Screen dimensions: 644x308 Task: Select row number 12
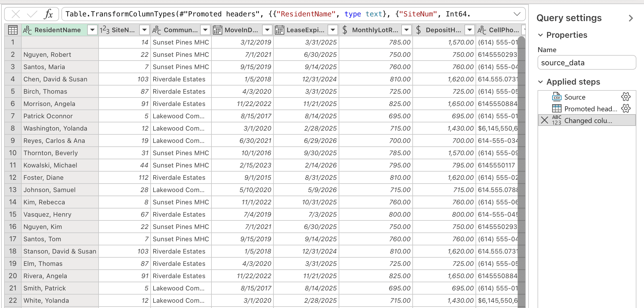click(x=13, y=177)
